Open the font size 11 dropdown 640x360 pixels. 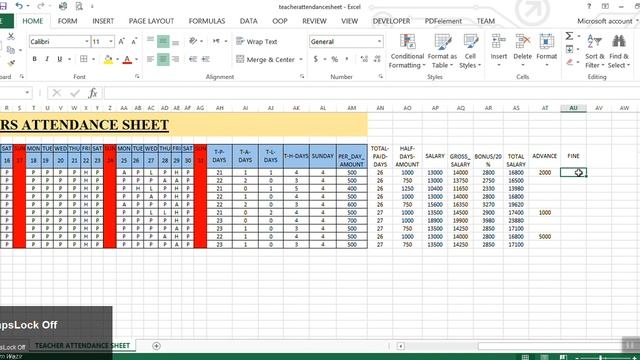(111, 42)
